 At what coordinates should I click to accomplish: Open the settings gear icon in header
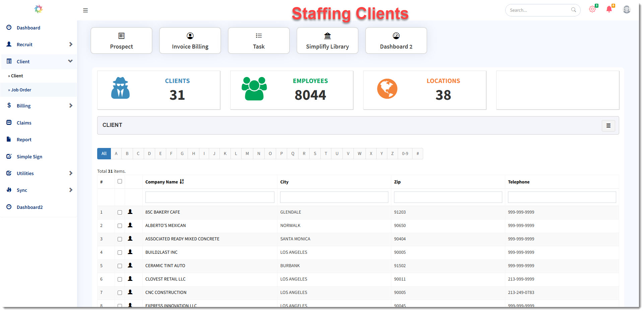point(592,9)
